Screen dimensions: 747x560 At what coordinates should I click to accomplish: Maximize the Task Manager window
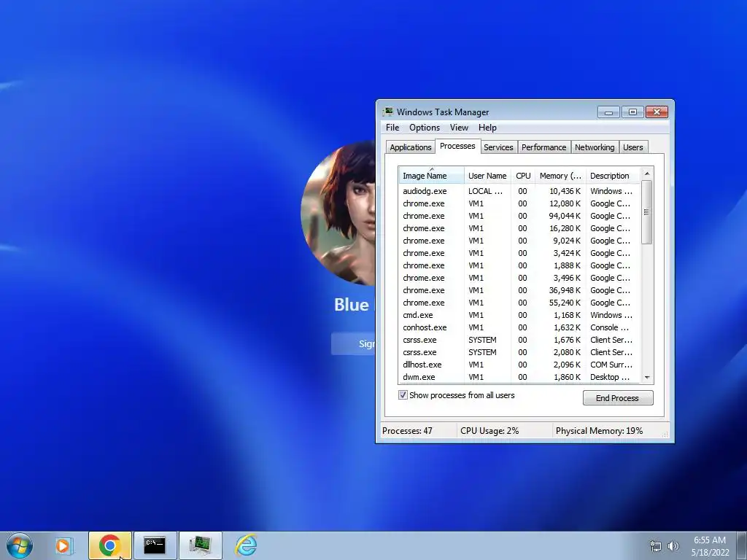(x=632, y=112)
